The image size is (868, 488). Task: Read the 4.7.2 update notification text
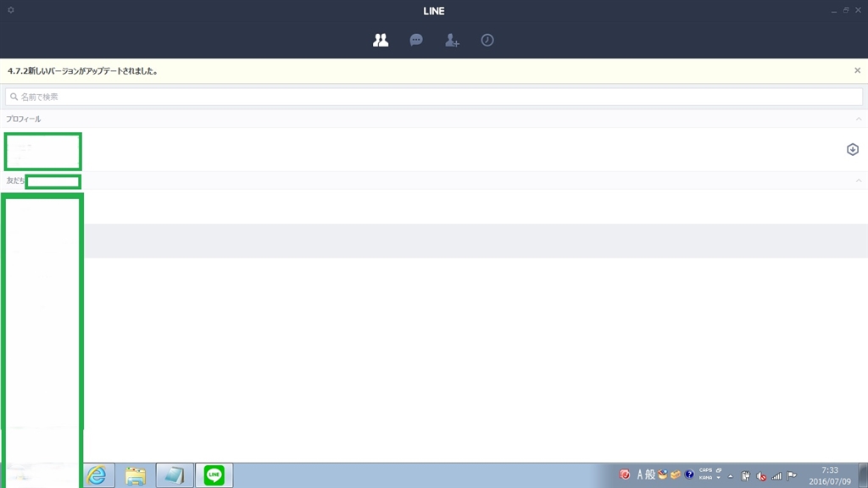pyautogui.click(x=83, y=71)
